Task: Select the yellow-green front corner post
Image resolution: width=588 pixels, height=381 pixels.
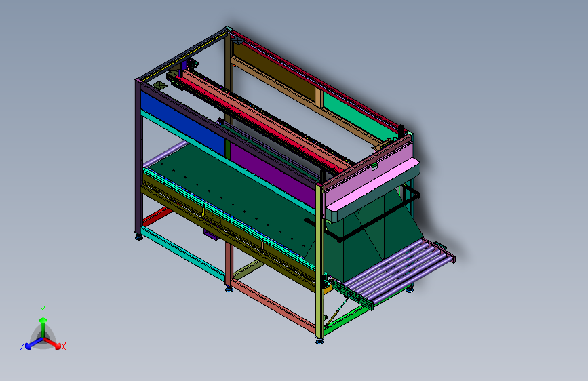Action: [319, 262]
